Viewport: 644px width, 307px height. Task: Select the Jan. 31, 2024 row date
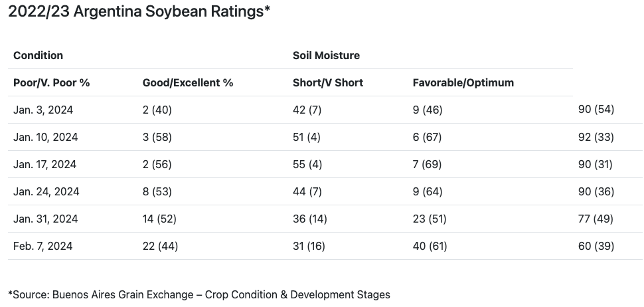tap(46, 219)
